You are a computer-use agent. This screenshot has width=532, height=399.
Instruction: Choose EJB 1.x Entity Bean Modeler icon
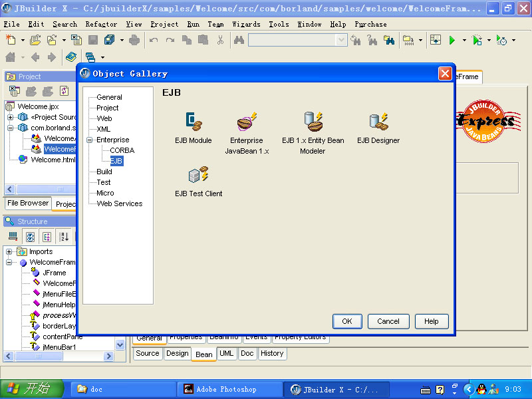coord(313,122)
